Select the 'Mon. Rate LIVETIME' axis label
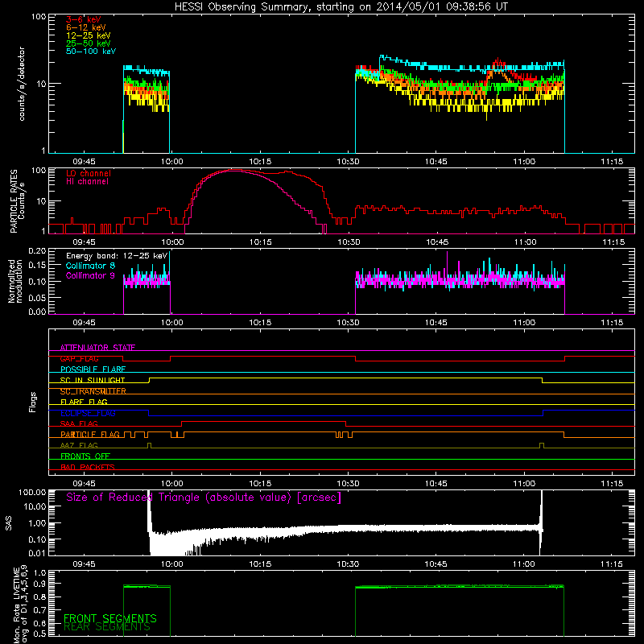 click(17, 604)
